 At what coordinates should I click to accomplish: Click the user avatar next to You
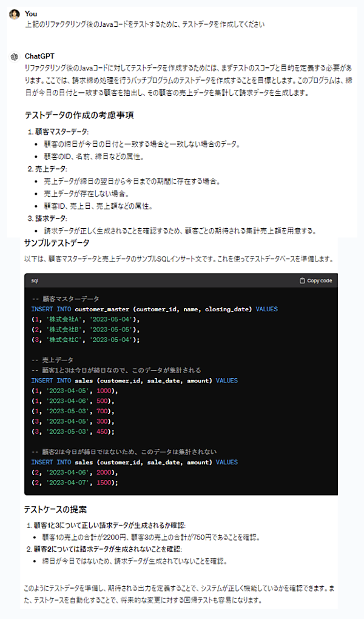point(15,14)
